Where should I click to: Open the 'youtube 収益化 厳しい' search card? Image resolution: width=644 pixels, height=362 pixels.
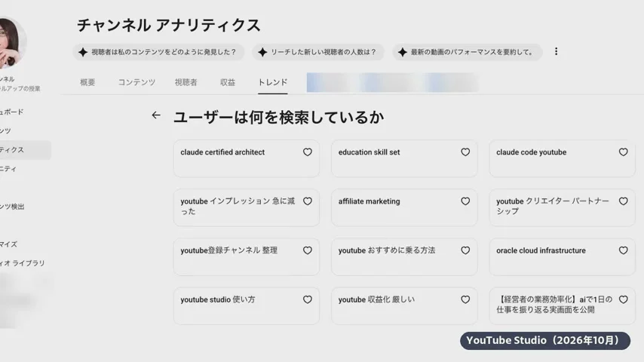[404, 306]
